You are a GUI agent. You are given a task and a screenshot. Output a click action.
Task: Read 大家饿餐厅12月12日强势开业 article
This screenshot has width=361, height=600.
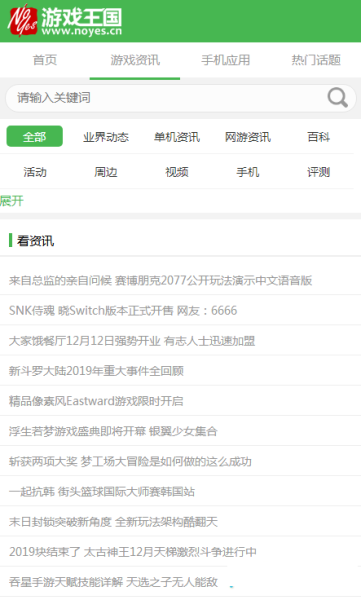pos(132,341)
